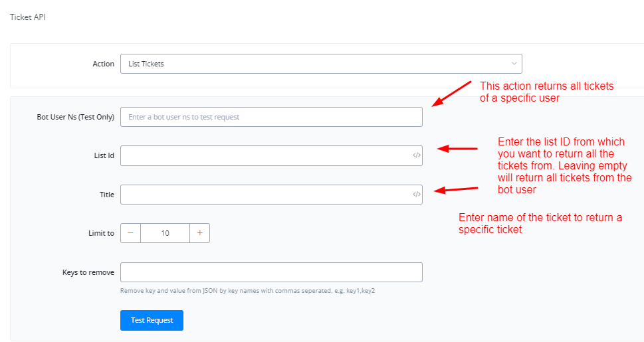The image size is (644, 342).
Task: Decrease Limit to value with minus button
Action: pyautogui.click(x=130, y=233)
